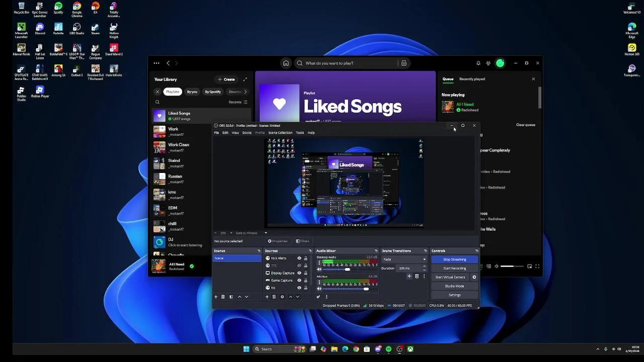Open scene filters icon in Scenes dock
This screenshot has width=644, height=362.
tap(231, 297)
